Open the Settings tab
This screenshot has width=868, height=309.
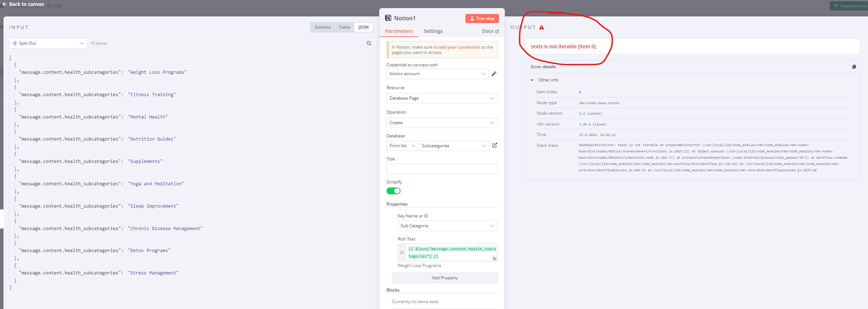pos(433,31)
